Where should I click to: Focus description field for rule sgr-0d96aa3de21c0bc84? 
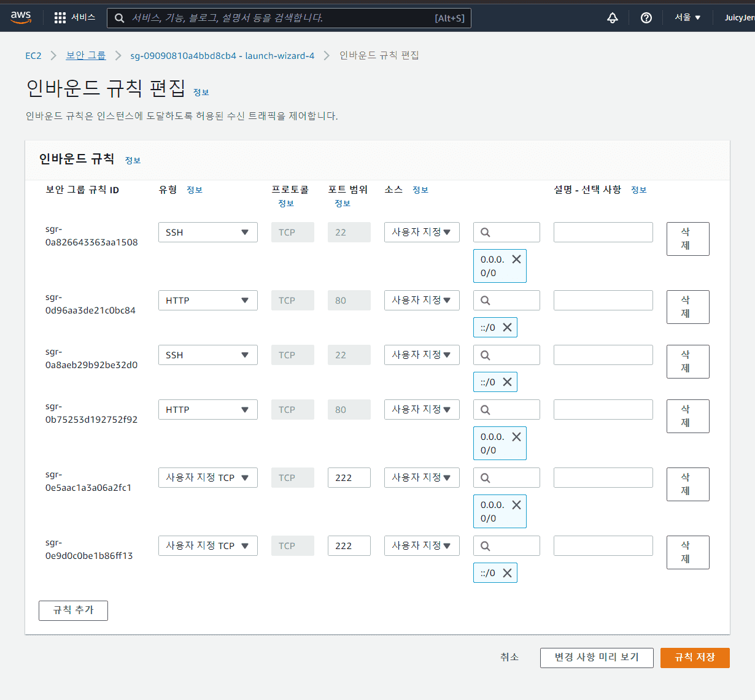[603, 301]
